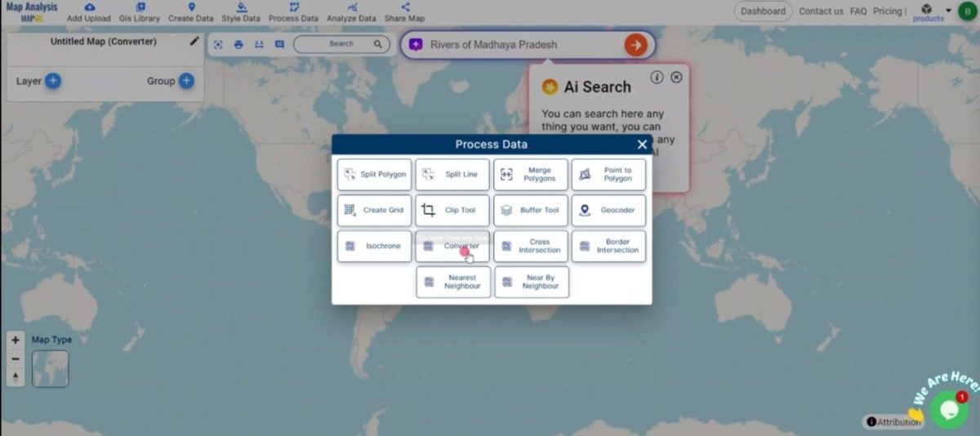This screenshot has width=980, height=436.
Task: Zoom in the map
Action: (x=16, y=340)
